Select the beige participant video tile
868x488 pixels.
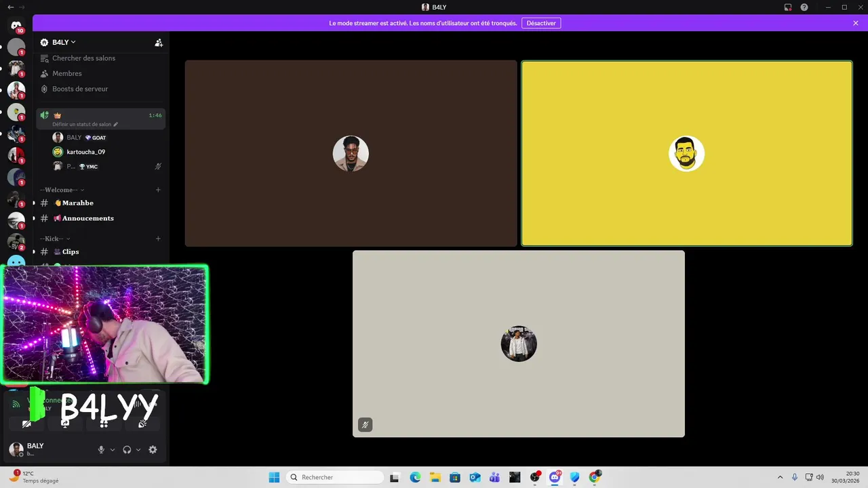519,344
